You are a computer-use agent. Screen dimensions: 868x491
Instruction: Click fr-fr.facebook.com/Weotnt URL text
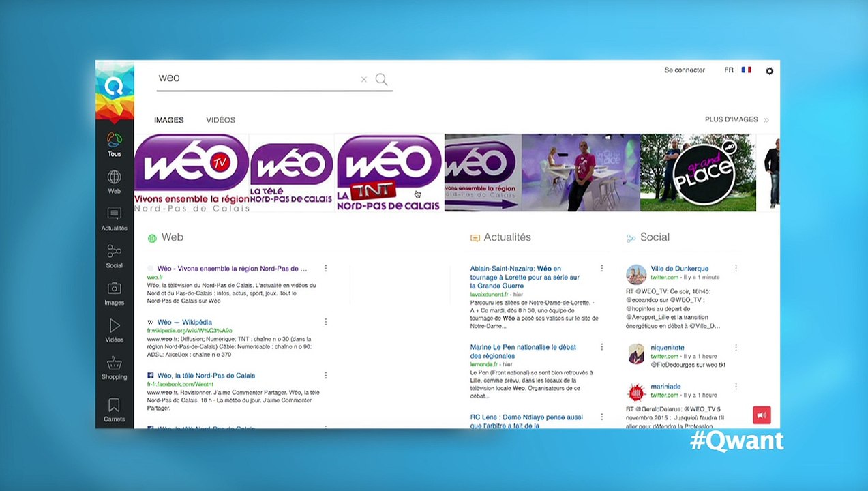180,384
